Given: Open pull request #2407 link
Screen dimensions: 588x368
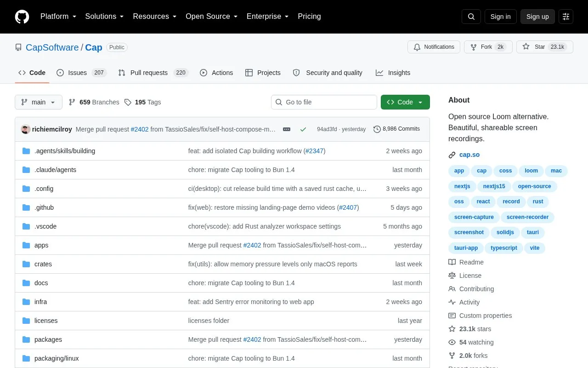Looking at the screenshot, I should coord(348,207).
